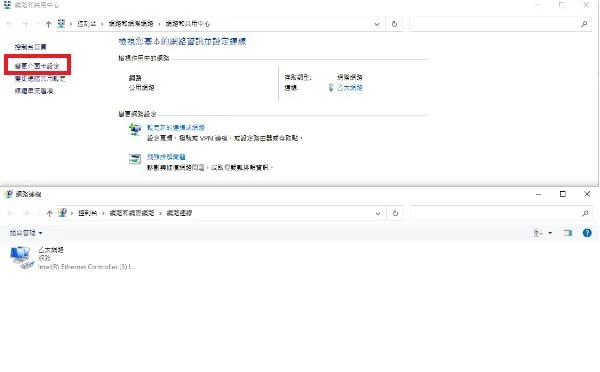Expand address history dropdown in Sharing Center window
The width and height of the screenshot is (600, 372).
click(377, 24)
